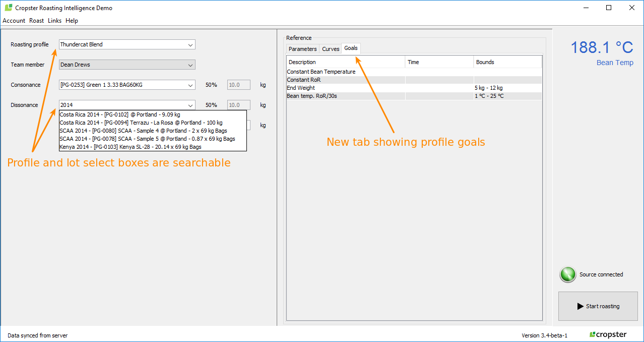Choose SCAA 2014 Sample 4 lot

tap(152, 131)
